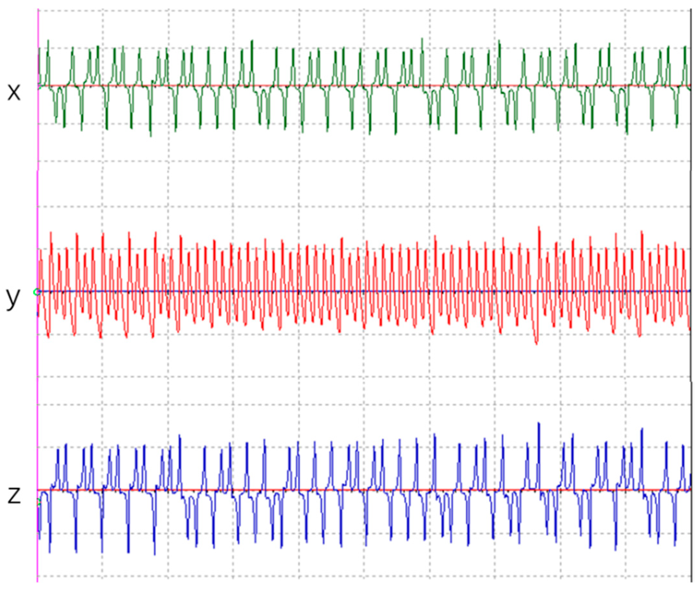Click the z channel label

(x=14, y=495)
